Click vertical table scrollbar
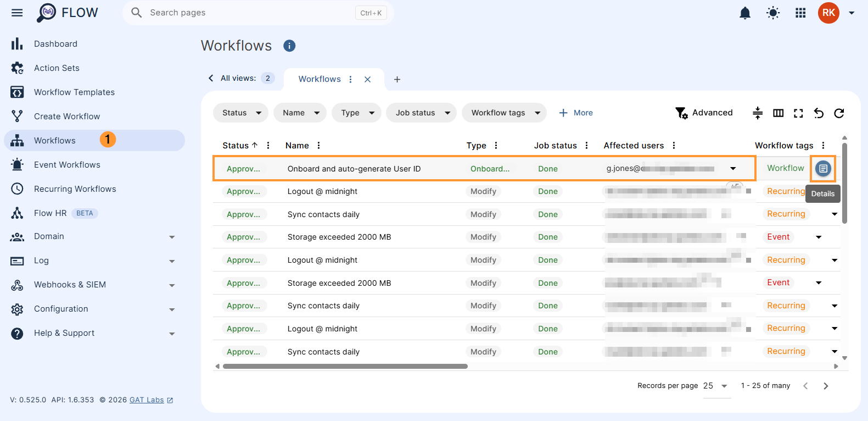Viewport: 868px width, 421px height. tap(844, 182)
